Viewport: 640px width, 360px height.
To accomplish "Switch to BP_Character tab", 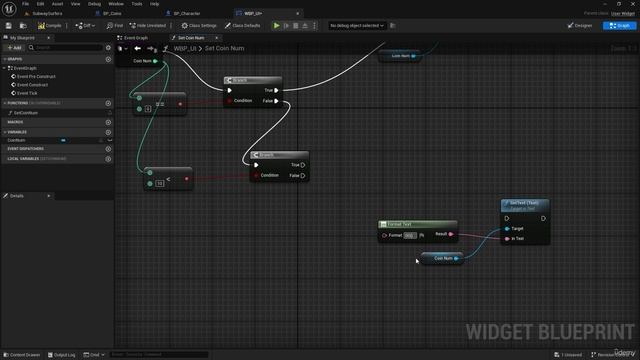I will tap(183, 13).
